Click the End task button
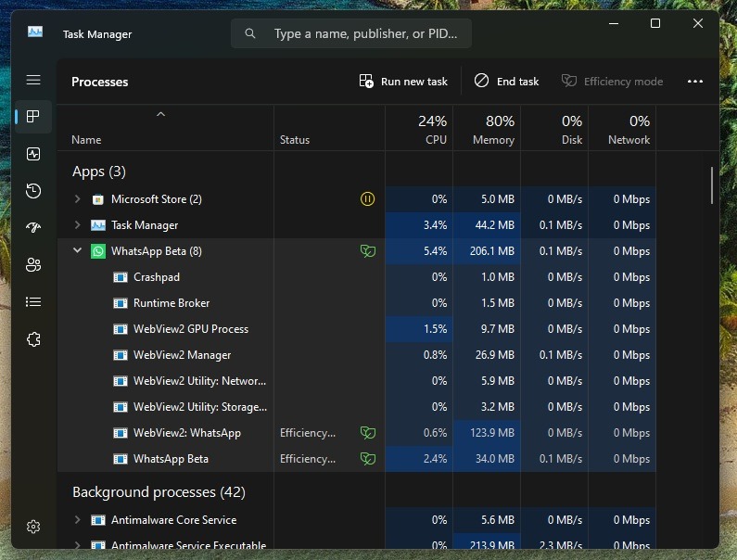 (x=506, y=82)
